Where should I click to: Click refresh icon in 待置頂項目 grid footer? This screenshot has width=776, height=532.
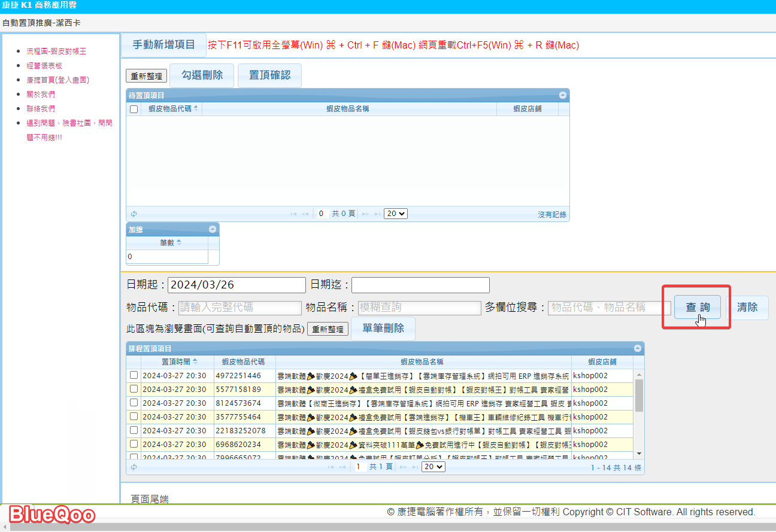click(x=134, y=214)
